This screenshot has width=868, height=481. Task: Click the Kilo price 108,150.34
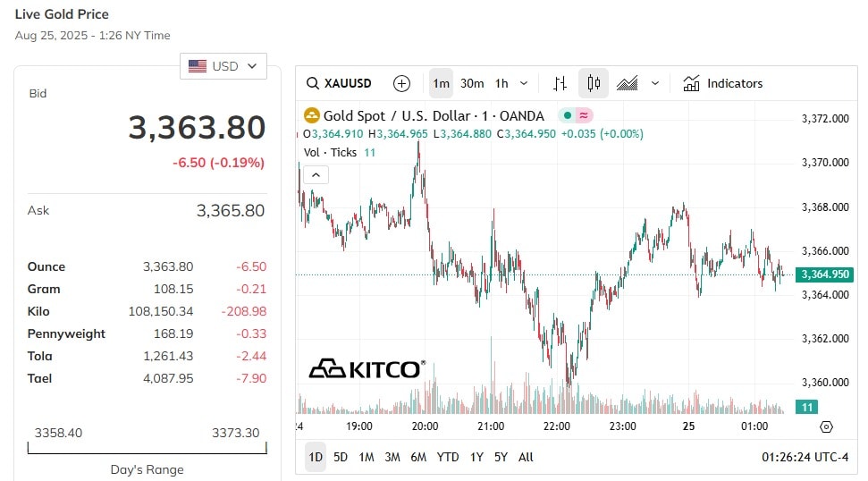[x=161, y=311]
